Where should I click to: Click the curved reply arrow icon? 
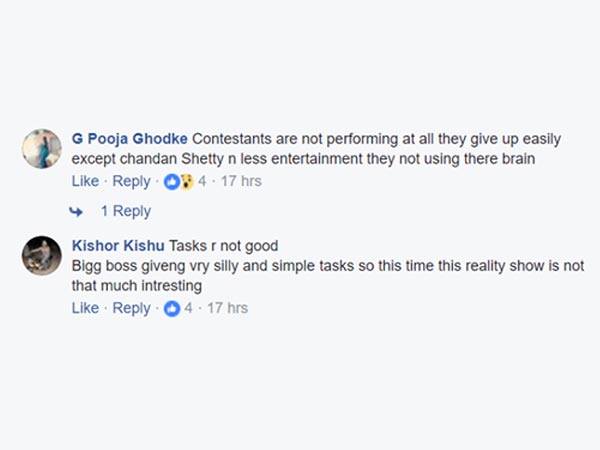pos(75,211)
